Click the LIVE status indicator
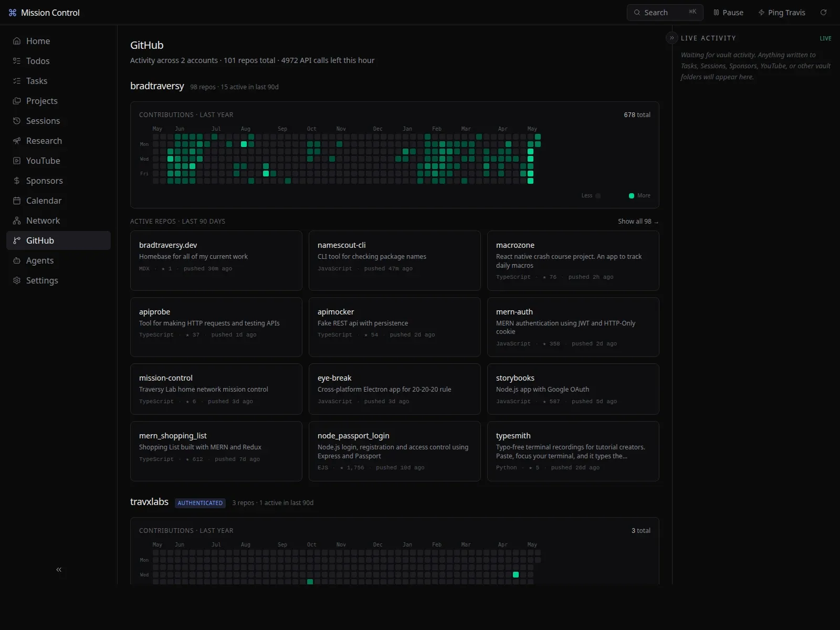This screenshot has width=840, height=630. click(x=825, y=38)
